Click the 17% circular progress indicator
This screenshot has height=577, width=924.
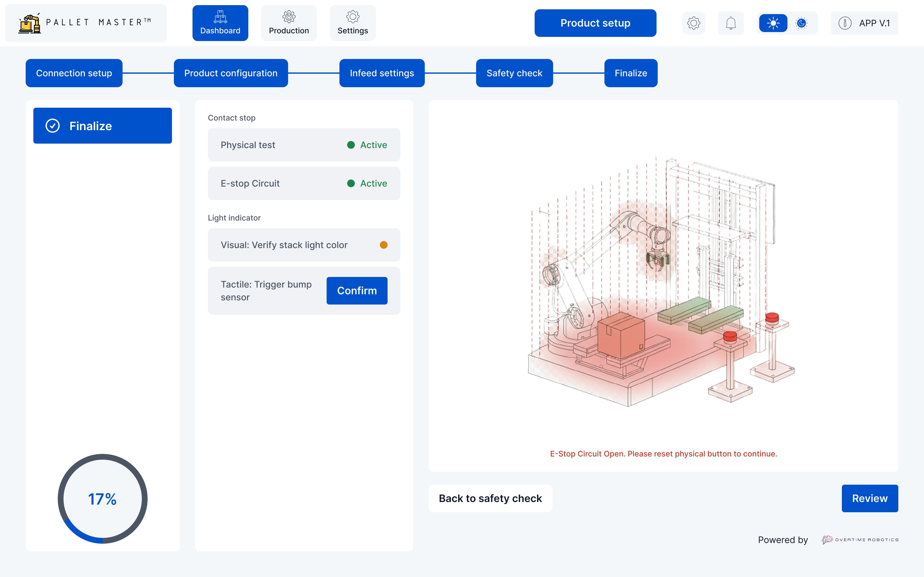(102, 499)
